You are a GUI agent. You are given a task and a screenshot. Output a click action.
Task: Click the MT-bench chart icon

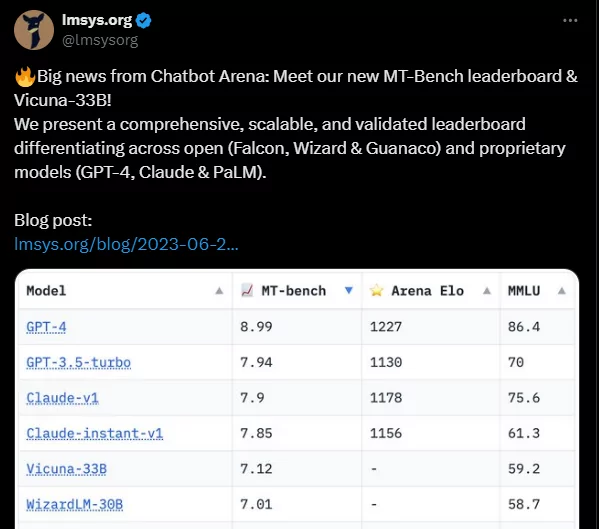click(x=247, y=291)
